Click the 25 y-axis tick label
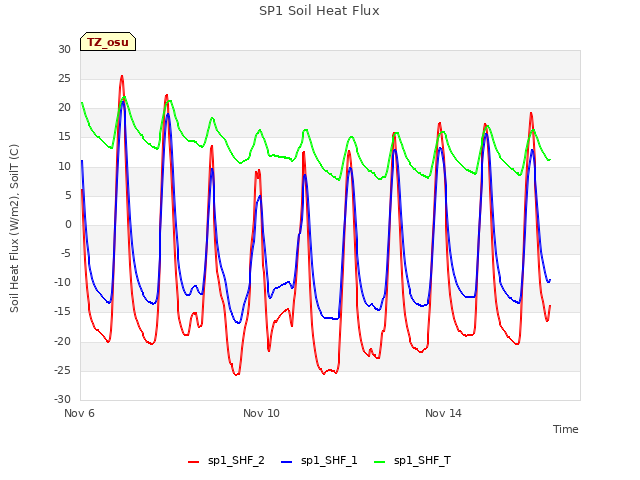Image resolution: width=640 pixels, height=480 pixels. [x=64, y=78]
